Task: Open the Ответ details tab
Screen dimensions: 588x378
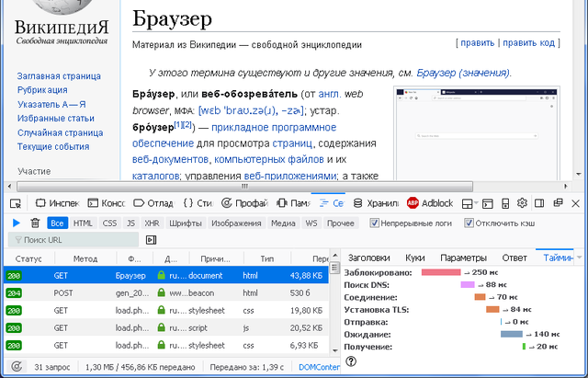Action: click(x=514, y=258)
